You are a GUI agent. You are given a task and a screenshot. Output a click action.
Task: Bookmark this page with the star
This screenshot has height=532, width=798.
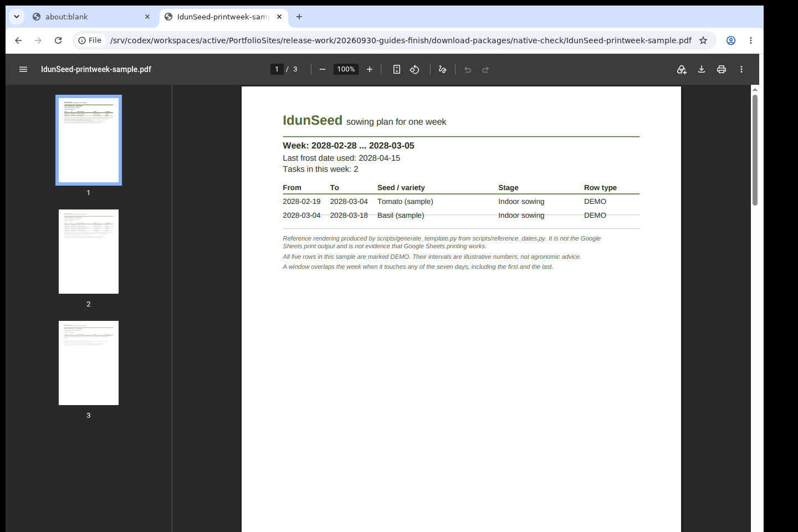(703, 40)
